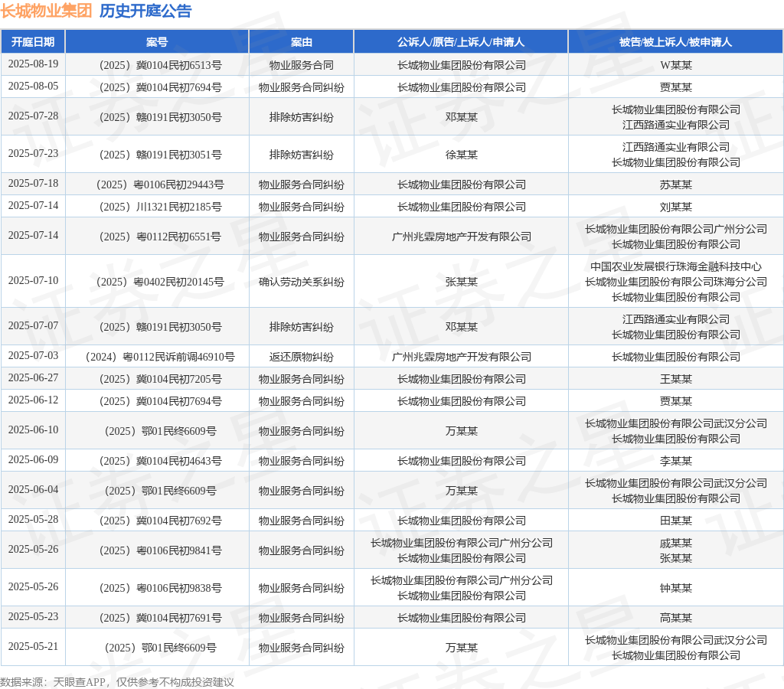The height and width of the screenshot is (689, 784).
Task: Click the date cell '2025-06-12'
Action: click(x=33, y=400)
